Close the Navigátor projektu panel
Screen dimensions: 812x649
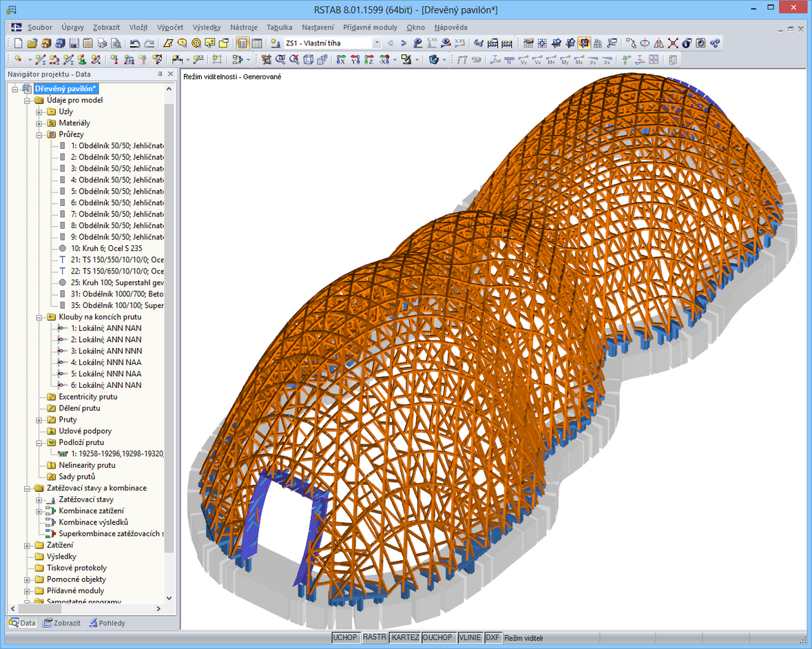[170, 74]
